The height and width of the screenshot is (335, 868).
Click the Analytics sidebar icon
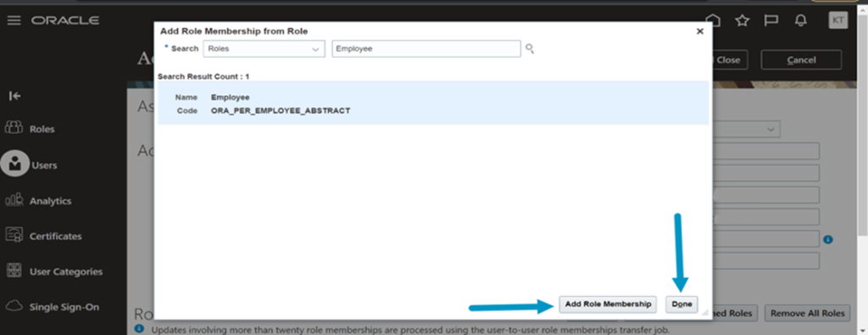point(14,200)
